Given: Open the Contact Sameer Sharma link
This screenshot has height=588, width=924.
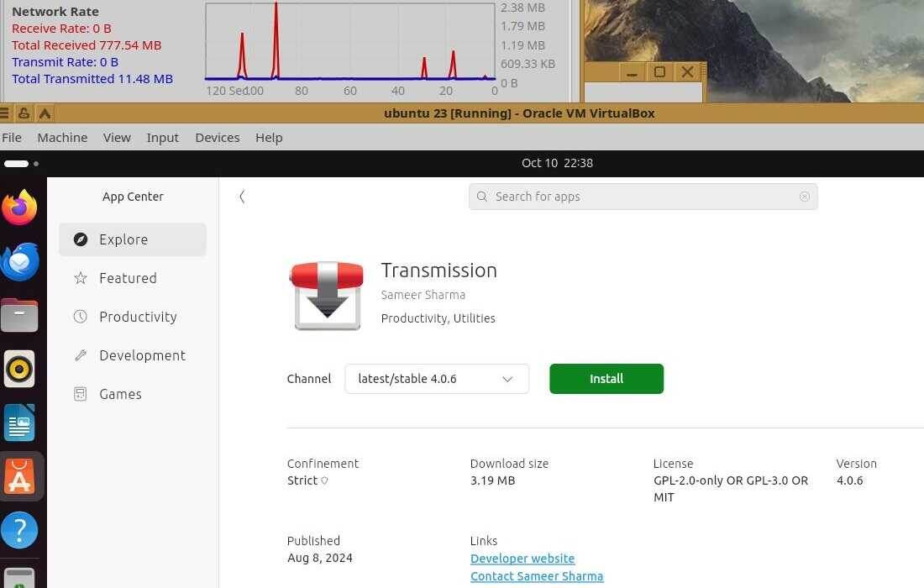Looking at the screenshot, I should (537, 576).
